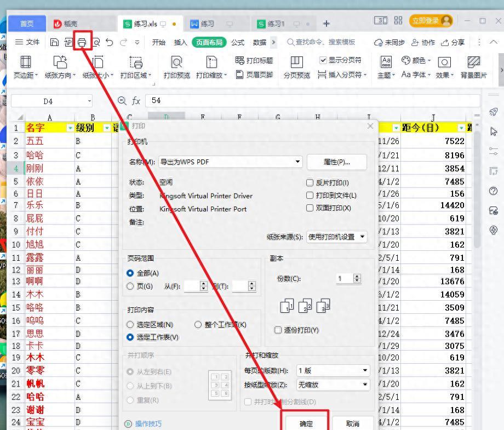Click the fx insert function icon
Screen dimensions: 504x430
coord(136,101)
